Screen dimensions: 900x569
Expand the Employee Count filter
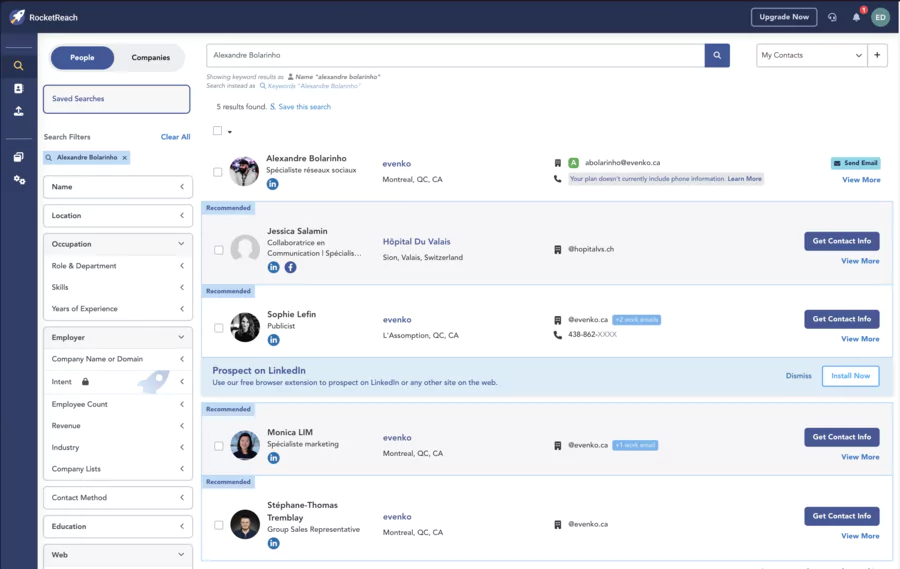coord(118,404)
